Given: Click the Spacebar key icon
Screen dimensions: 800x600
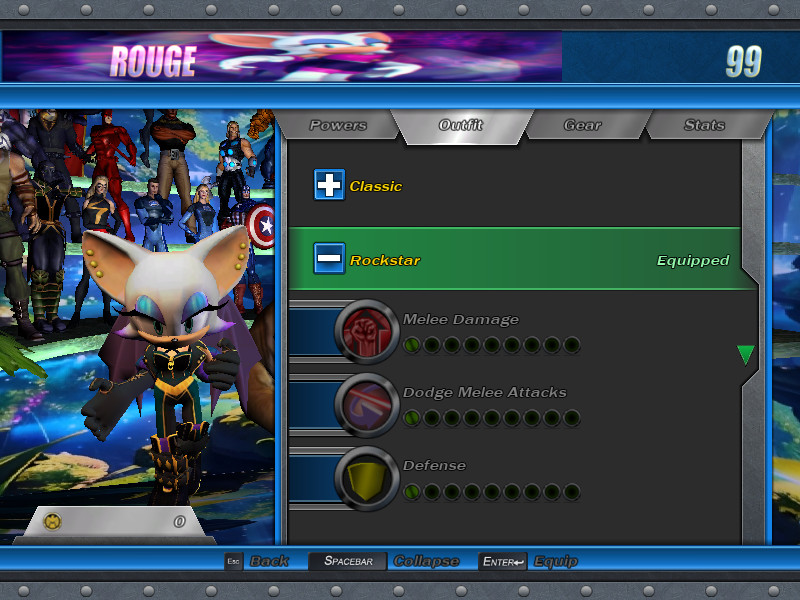Looking at the screenshot, I should click(x=348, y=561).
